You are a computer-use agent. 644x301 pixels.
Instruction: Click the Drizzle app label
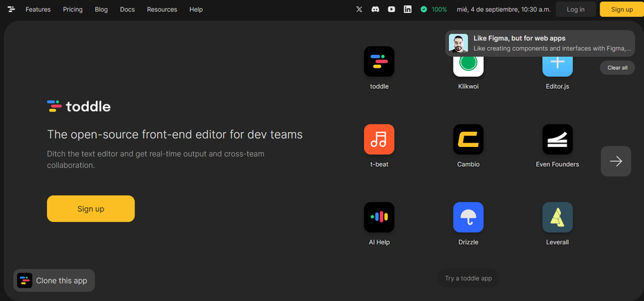point(468,242)
